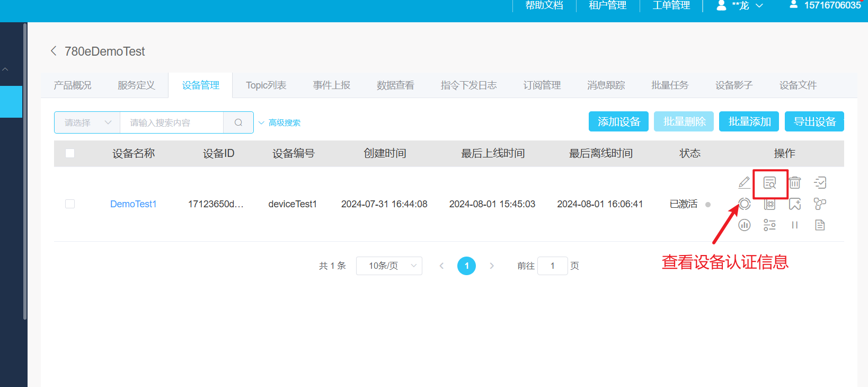The image size is (868, 387).
Task: Click the dashed circle authentication icon
Action: click(745, 204)
